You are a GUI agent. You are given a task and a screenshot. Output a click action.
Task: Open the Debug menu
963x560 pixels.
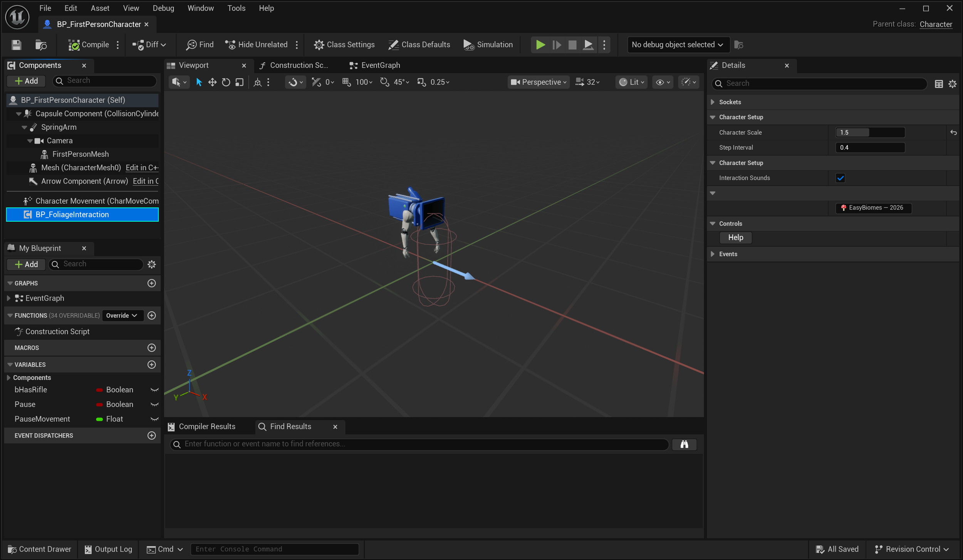click(163, 8)
